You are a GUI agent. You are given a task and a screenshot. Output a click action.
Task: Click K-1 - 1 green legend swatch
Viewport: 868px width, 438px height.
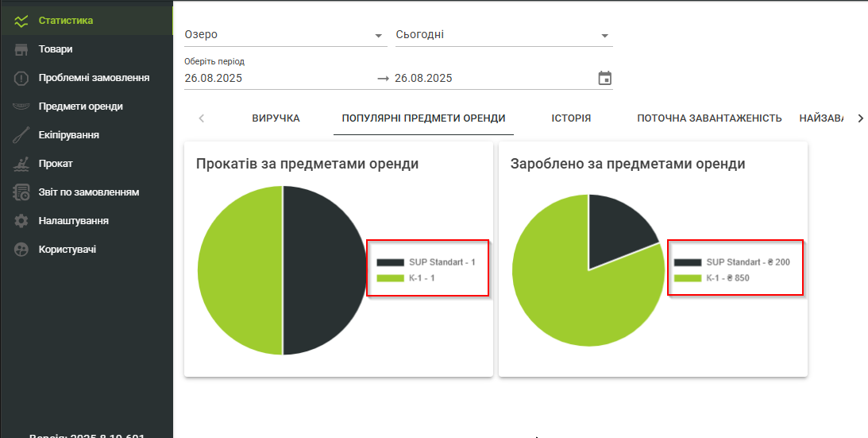tap(390, 278)
